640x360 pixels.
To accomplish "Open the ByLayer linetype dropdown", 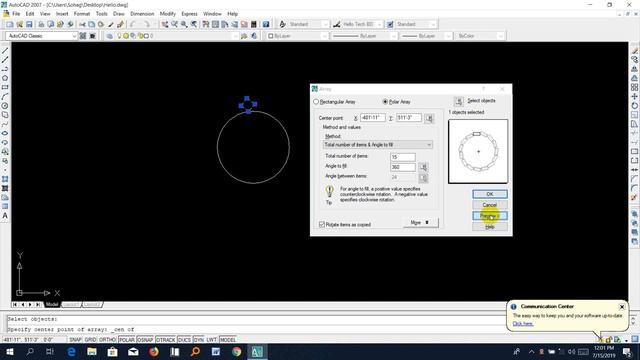I will coord(364,36).
